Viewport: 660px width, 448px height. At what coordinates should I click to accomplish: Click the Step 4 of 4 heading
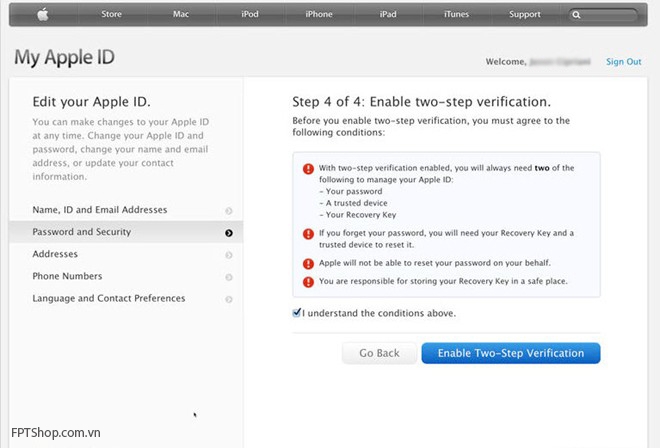click(x=421, y=101)
